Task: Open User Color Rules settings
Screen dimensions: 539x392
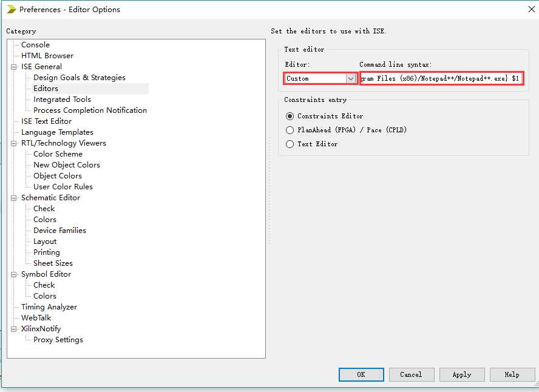Action: (x=63, y=187)
